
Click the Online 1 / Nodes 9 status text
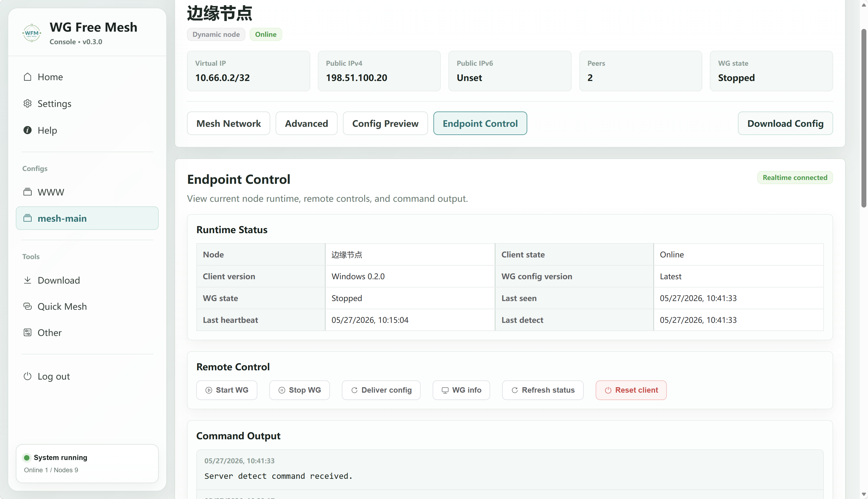coord(51,470)
